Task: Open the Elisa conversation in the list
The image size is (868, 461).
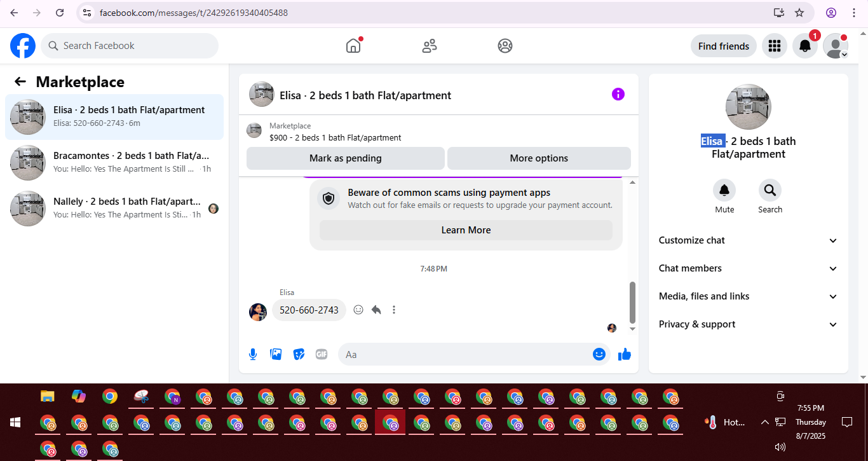Action: 114,117
